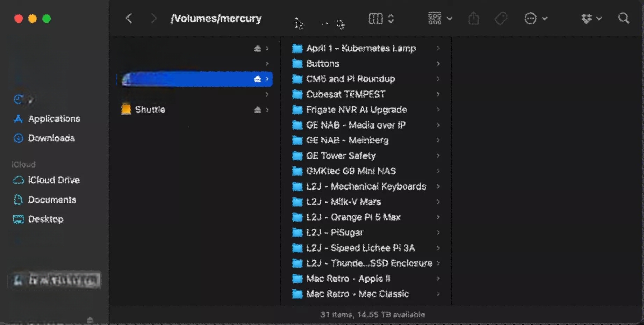Click the Share toolbar icon
Image resolution: width=644 pixels, height=325 pixels.
(x=473, y=19)
